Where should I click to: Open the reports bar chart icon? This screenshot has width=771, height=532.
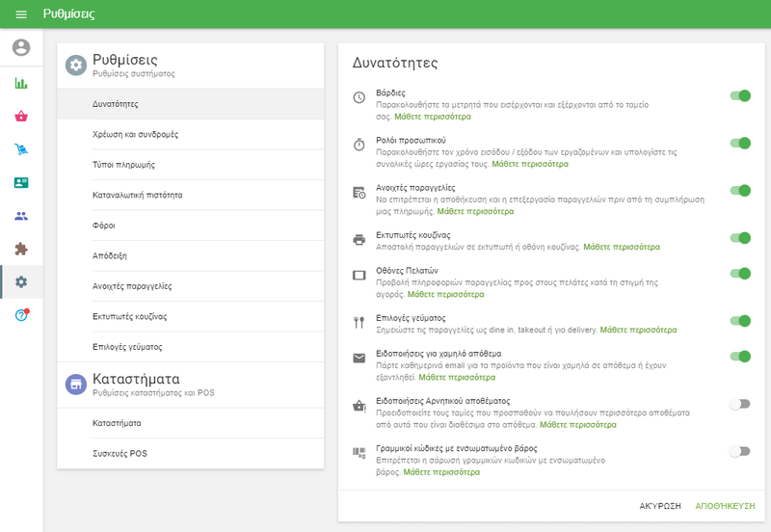tap(21, 83)
